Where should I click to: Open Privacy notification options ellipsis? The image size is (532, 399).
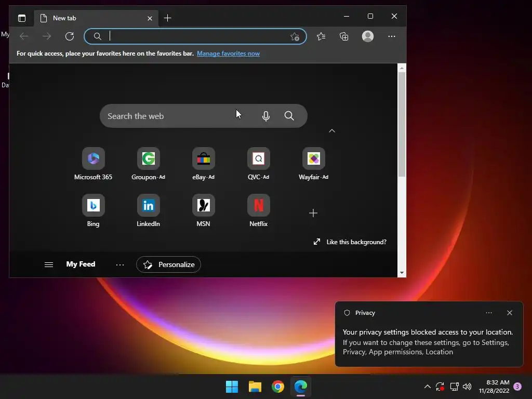tap(488, 313)
